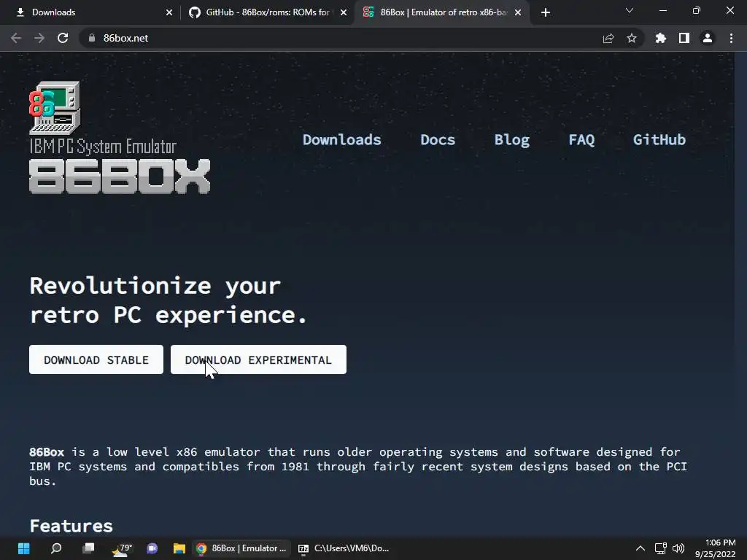Open the Task View taskbar icon
The image size is (747, 560).
(88, 548)
